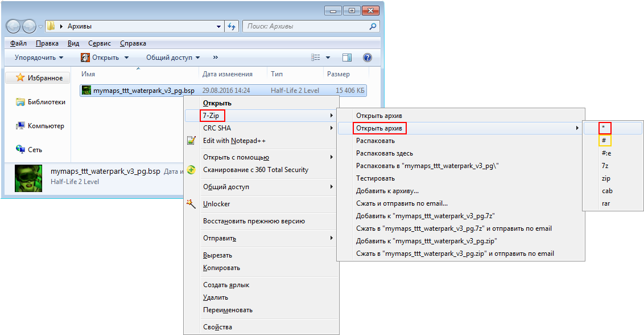Choose Тестировать in 7-Zip submenu
Screen dimensions: 644x335
coord(460,178)
